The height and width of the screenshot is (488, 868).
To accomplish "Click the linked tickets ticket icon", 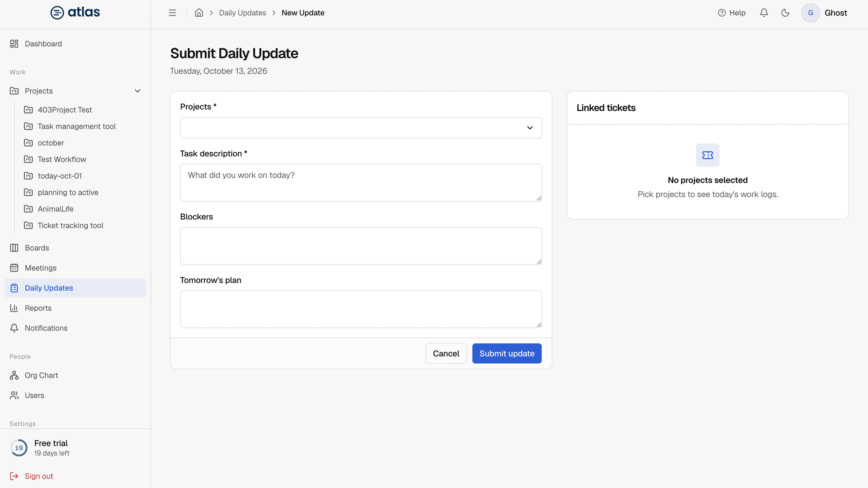I will 707,155.
